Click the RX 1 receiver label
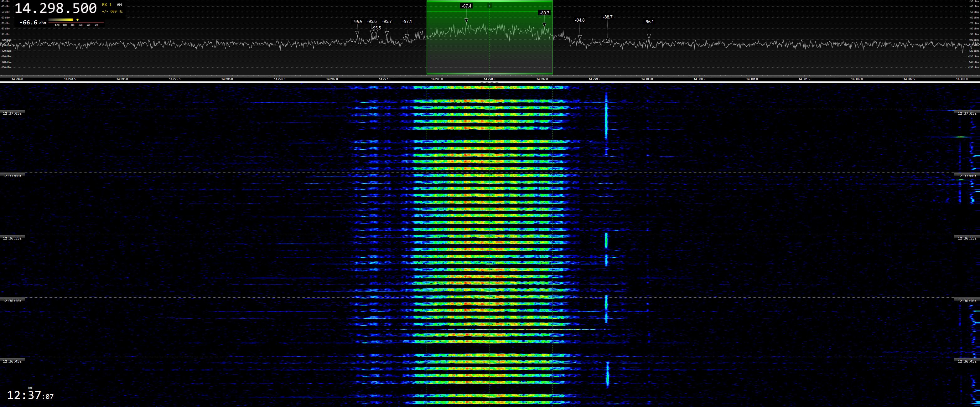The width and height of the screenshot is (980, 407). (x=107, y=5)
